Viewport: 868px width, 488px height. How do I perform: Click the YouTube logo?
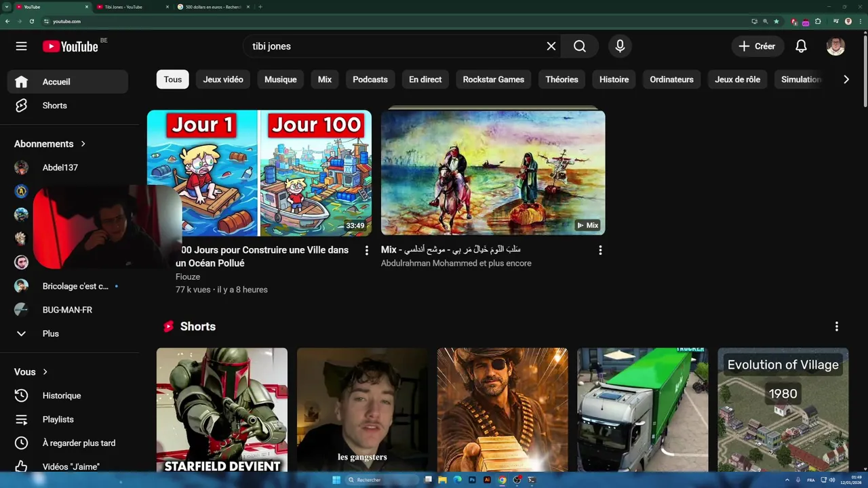[x=71, y=46]
